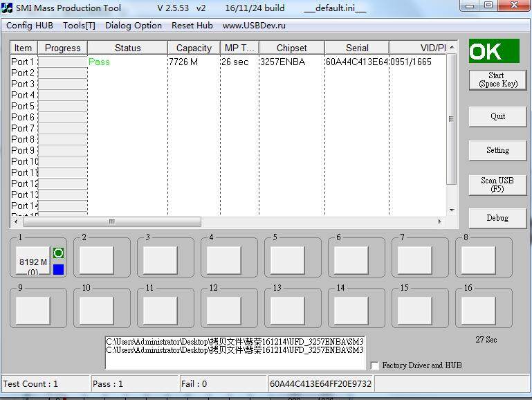
Task: Select empty port slot 9
Action: pos(33,311)
